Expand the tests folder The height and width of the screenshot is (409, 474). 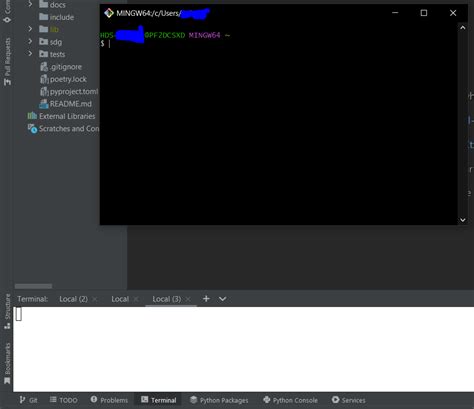(30, 54)
